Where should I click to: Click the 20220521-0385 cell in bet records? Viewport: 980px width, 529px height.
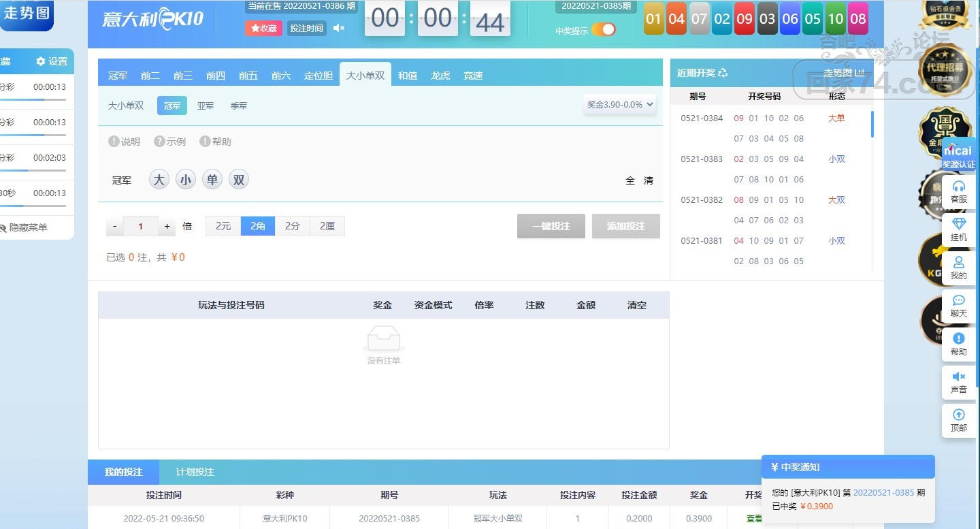(x=389, y=518)
